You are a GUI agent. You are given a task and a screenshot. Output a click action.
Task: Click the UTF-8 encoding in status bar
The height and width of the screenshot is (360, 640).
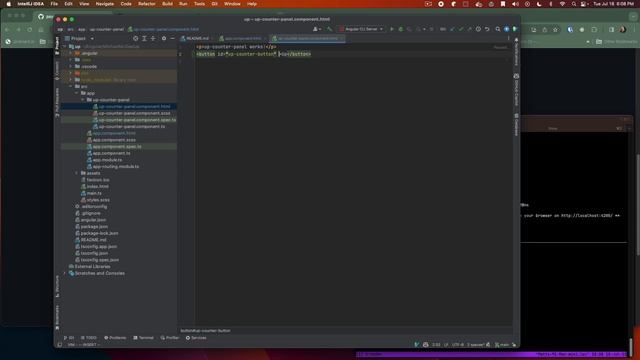pos(458,345)
